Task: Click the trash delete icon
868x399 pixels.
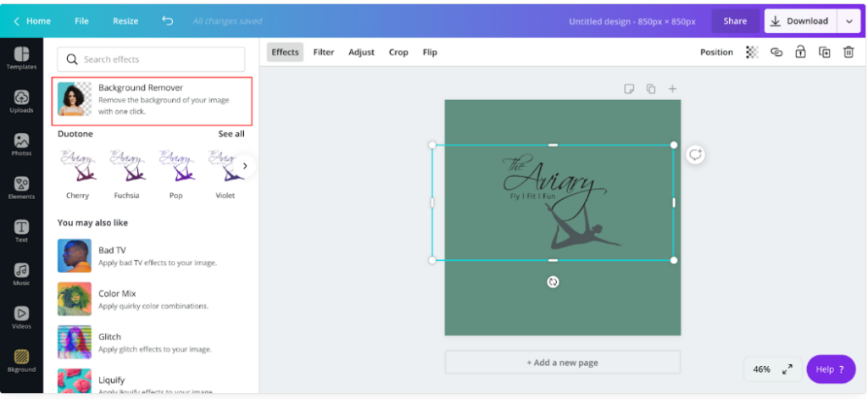Action: click(849, 53)
